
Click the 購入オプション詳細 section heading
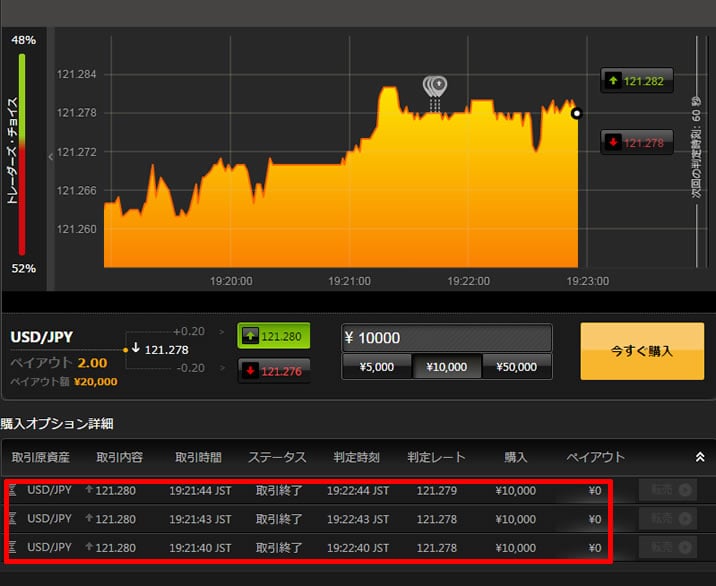pos(57,424)
